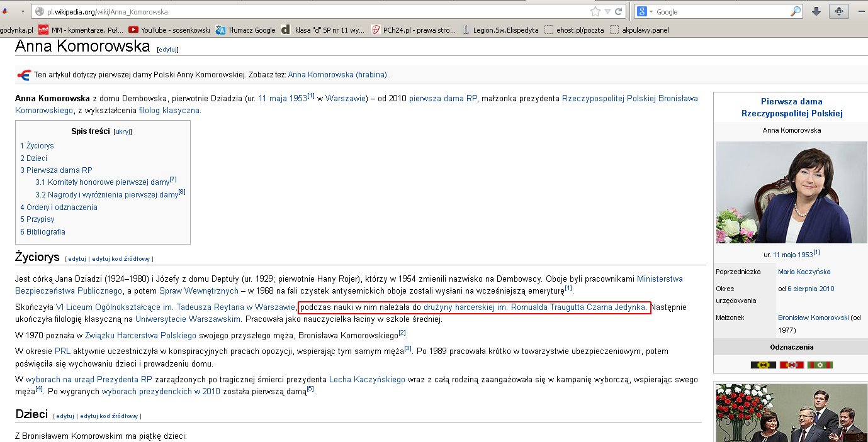Bookmark this page with the star icon
This screenshot has height=442, width=868.
(x=595, y=11)
